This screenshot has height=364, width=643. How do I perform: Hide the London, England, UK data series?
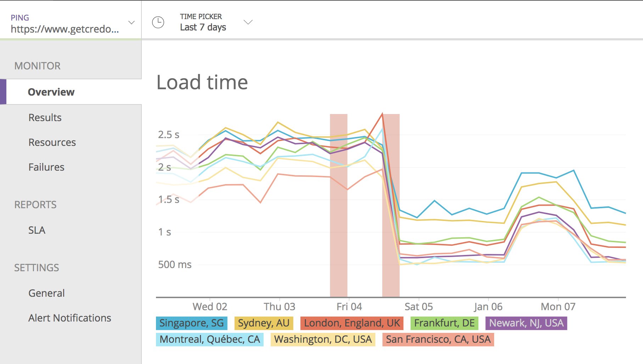click(x=351, y=323)
